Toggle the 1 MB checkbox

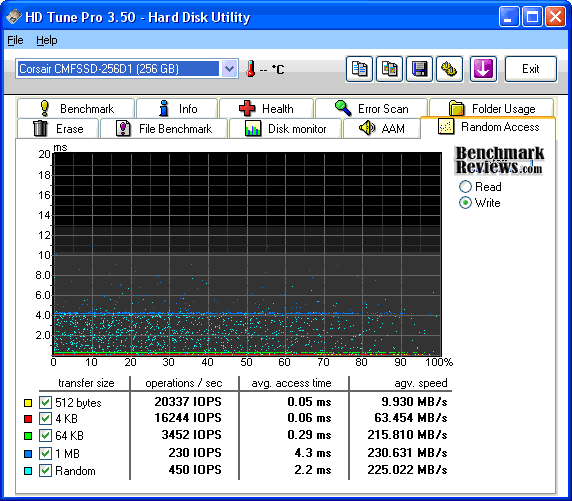click(45, 454)
